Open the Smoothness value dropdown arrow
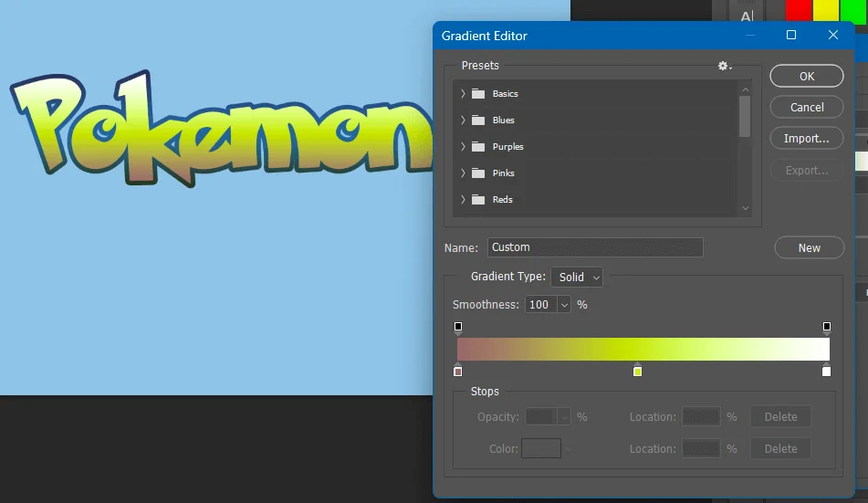The height and width of the screenshot is (503, 868). pos(563,305)
